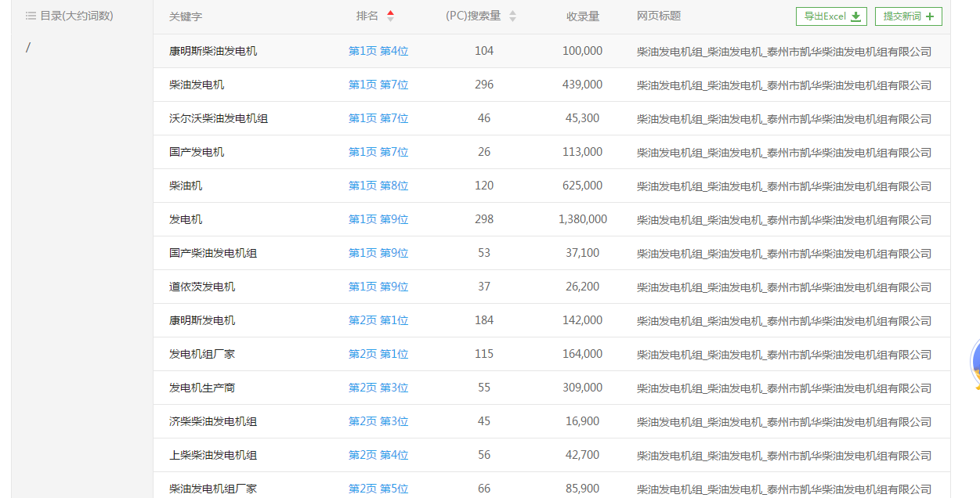This screenshot has height=498, width=980.
Task: Click indexed count 16,900
Action: click(x=583, y=421)
